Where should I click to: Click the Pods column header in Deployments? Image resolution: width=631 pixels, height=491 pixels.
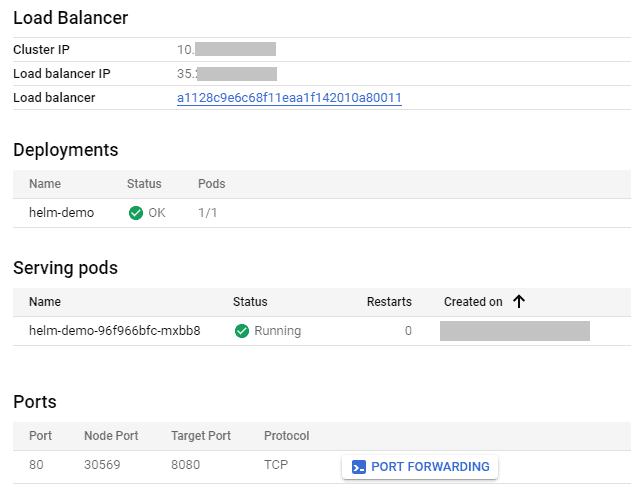(x=211, y=184)
